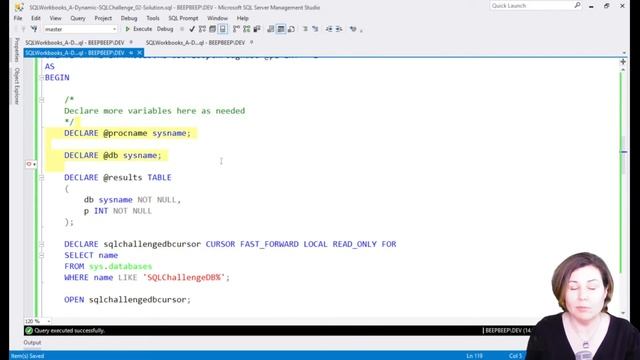This screenshot has width=640, height=360.
Task: Pin the second SQLWorkbooks document tab
Action: click(251, 42)
